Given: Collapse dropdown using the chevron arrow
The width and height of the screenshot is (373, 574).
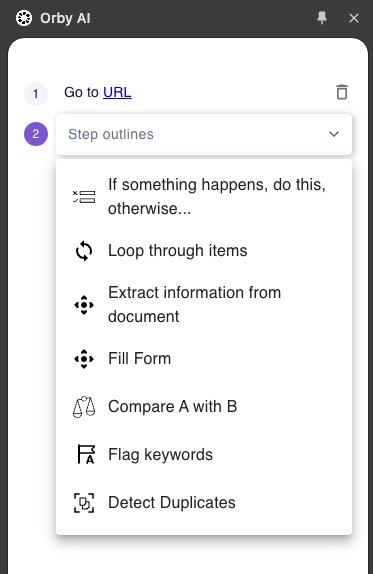Looking at the screenshot, I should pos(334,134).
